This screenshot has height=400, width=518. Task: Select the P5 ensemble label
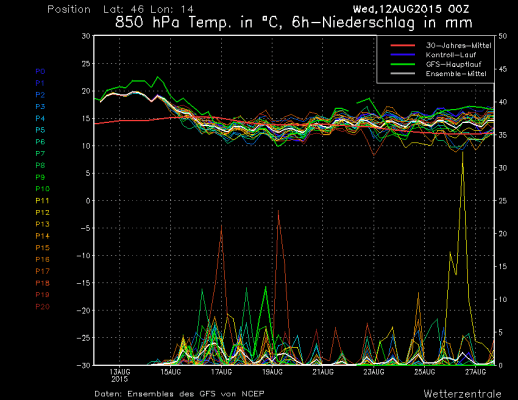coord(40,130)
